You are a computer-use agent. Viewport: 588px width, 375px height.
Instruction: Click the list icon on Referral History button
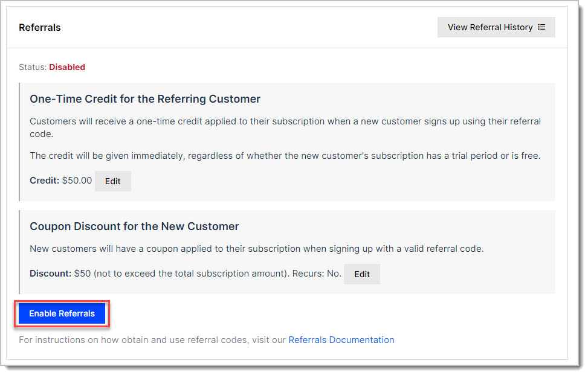(541, 27)
